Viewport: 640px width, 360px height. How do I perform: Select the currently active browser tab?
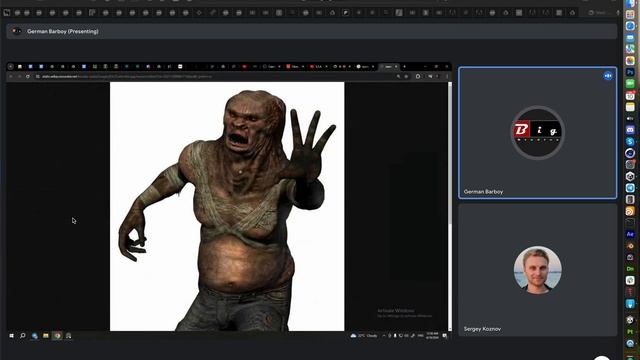click(x=389, y=67)
